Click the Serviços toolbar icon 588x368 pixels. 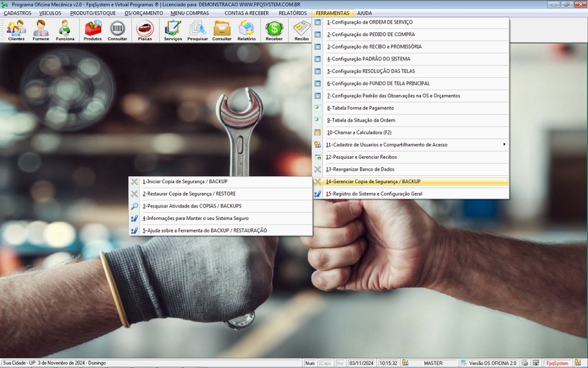[173, 30]
